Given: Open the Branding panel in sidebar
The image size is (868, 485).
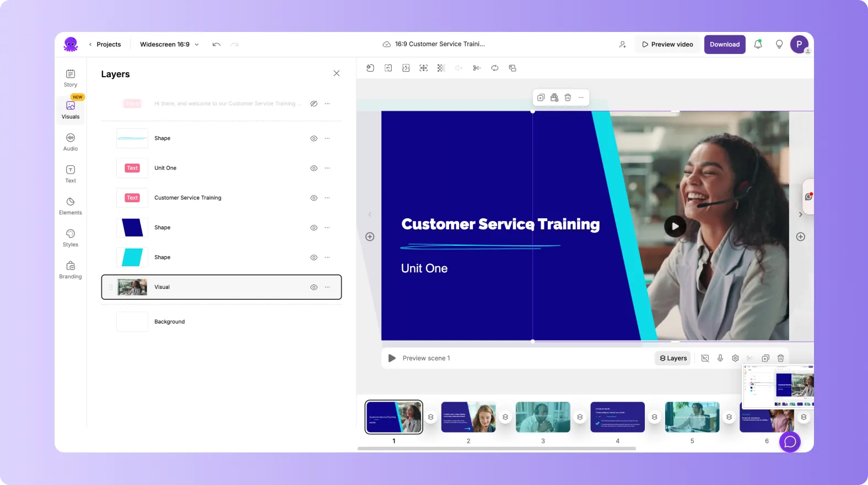Looking at the screenshot, I should point(71,270).
